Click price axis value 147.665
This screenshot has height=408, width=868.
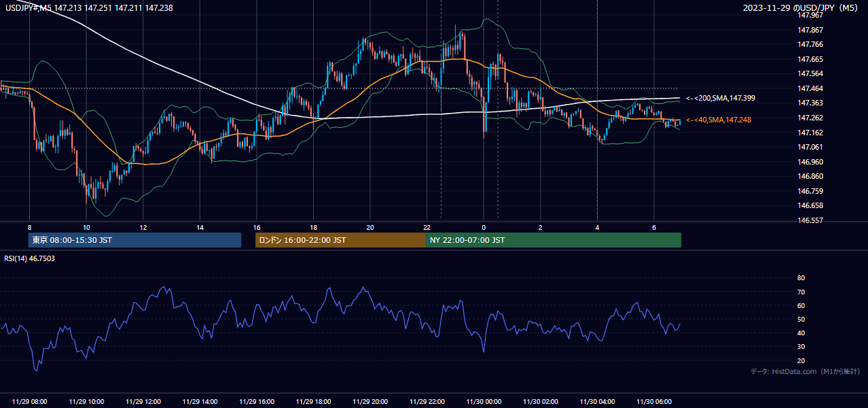(x=811, y=59)
